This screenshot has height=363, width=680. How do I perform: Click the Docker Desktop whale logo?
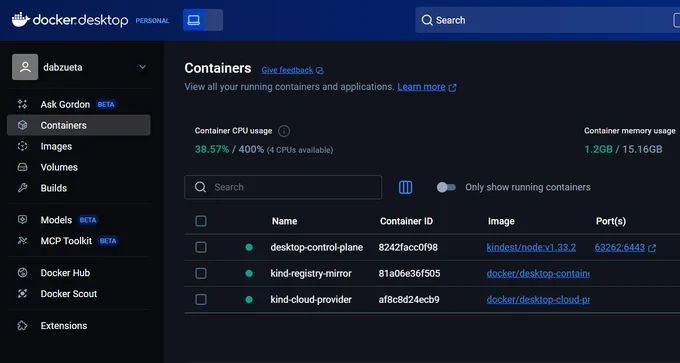point(20,20)
